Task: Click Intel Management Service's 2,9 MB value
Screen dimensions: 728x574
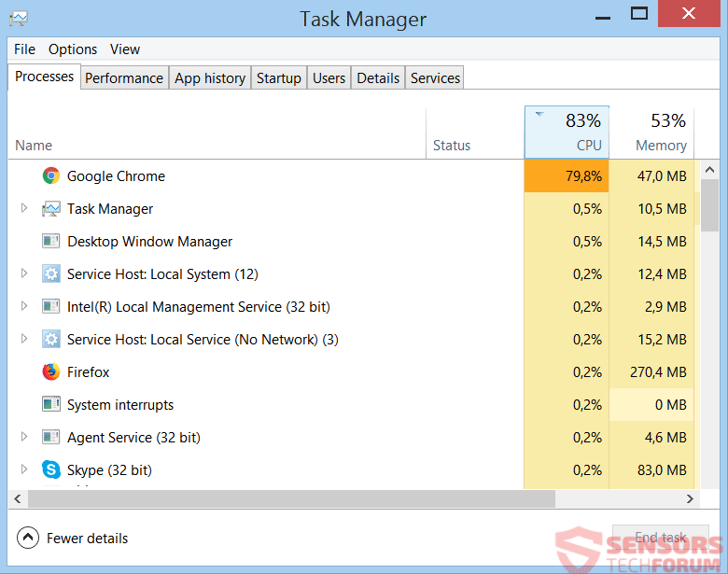Action: point(665,307)
